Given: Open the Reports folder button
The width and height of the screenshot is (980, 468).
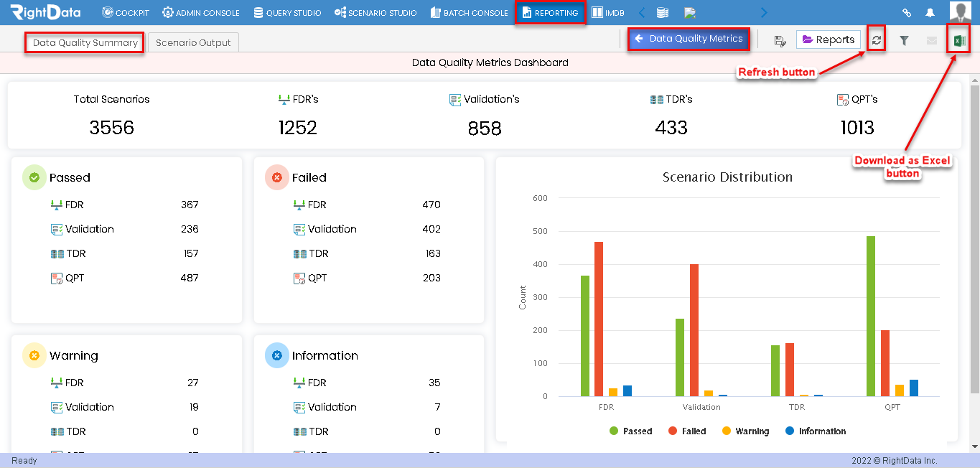Looking at the screenshot, I should click(x=829, y=40).
